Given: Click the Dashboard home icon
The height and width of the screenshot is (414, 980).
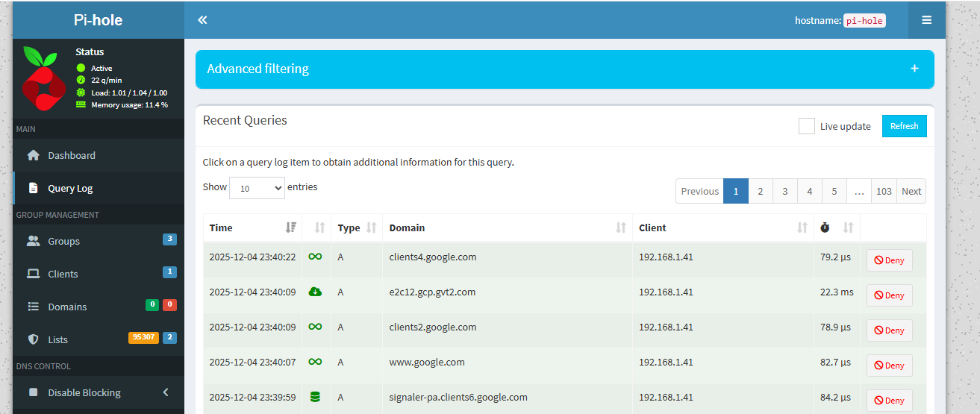Looking at the screenshot, I should pos(33,155).
